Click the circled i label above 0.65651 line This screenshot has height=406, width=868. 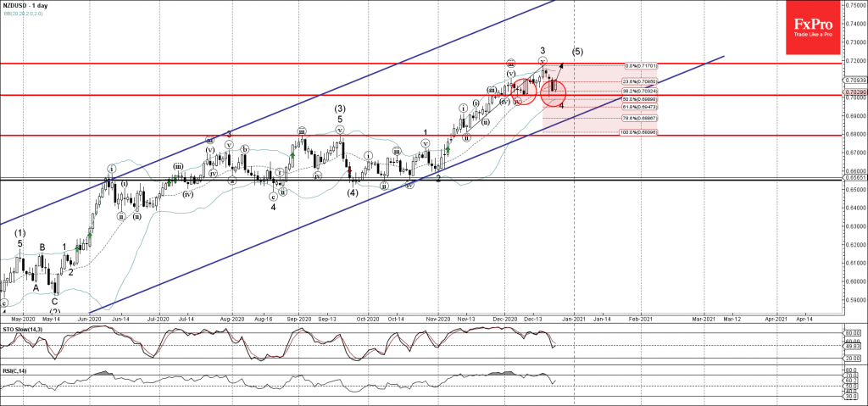[110, 168]
